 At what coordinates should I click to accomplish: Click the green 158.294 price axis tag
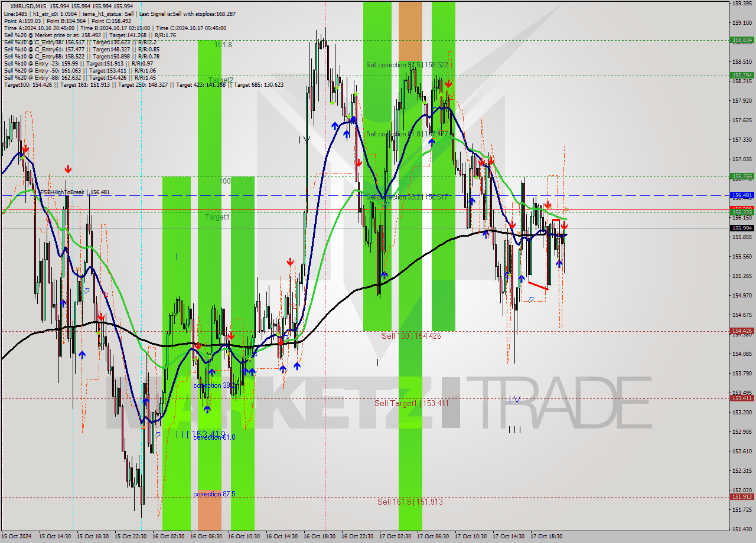[742, 75]
